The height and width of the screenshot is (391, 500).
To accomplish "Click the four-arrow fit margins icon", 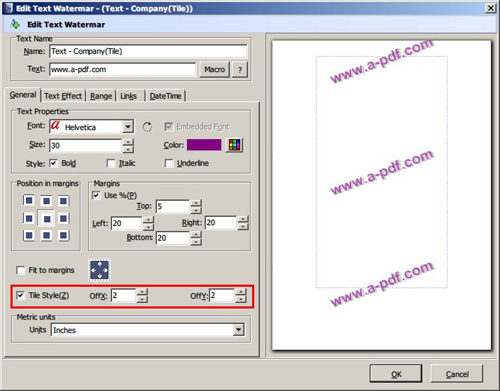I will click(x=99, y=270).
